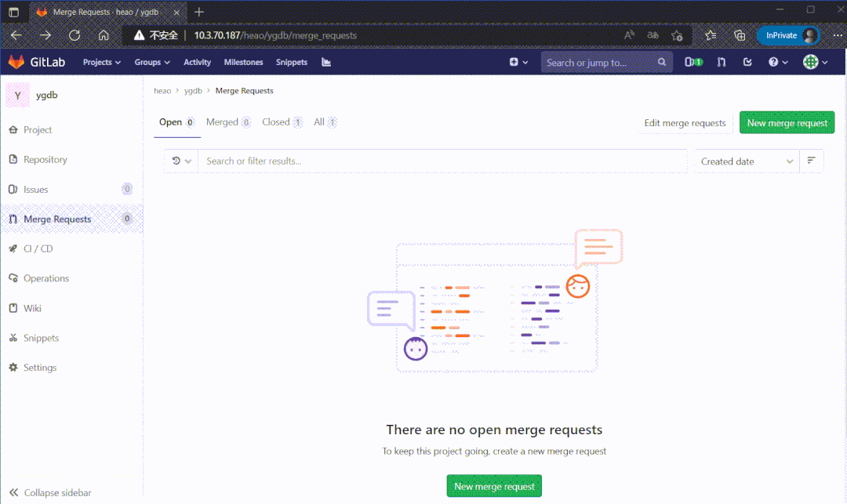This screenshot has height=504, width=847.
Task: Refresh the browser page
Action: point(75,35)
